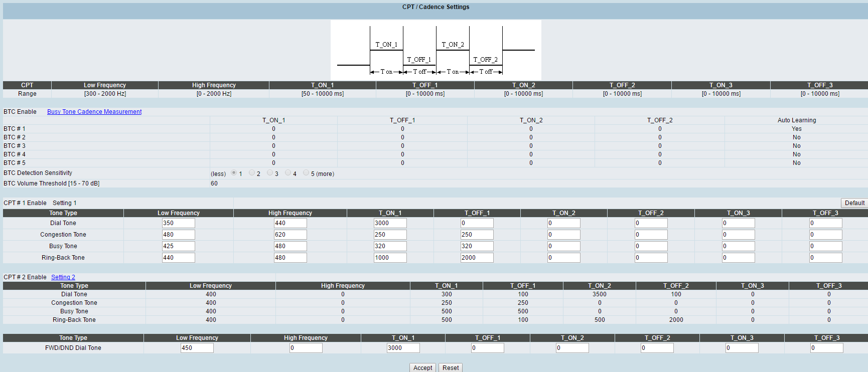
Task: Open the Setting 2 link
Action: click(63, 277)
